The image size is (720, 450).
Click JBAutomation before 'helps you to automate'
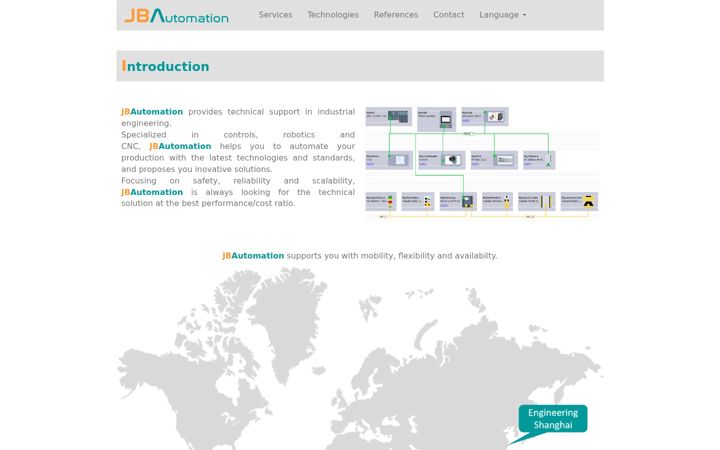point(180,146)
